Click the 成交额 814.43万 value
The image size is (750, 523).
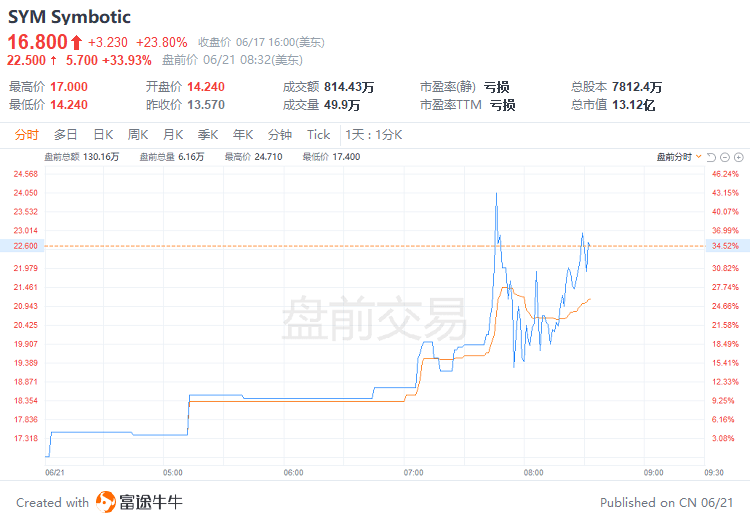pos(349,87)
